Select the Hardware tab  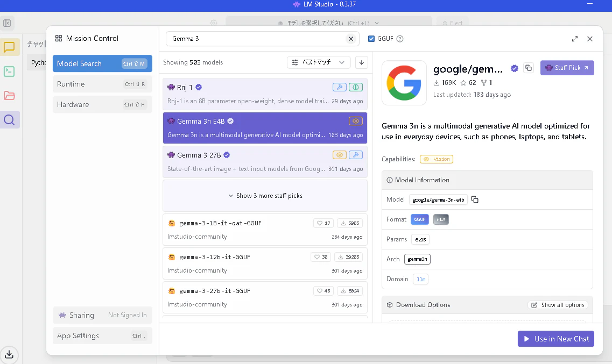102,104
